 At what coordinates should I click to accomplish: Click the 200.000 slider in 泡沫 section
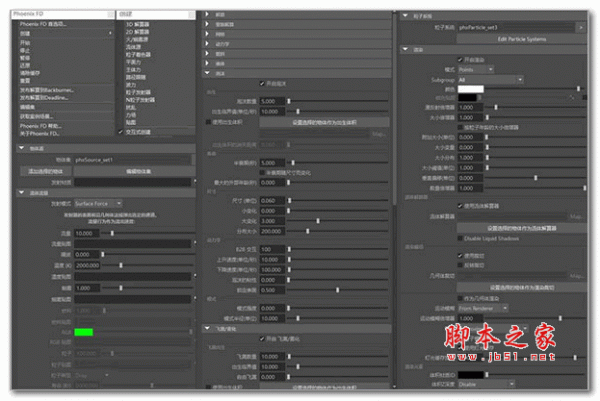338,231
